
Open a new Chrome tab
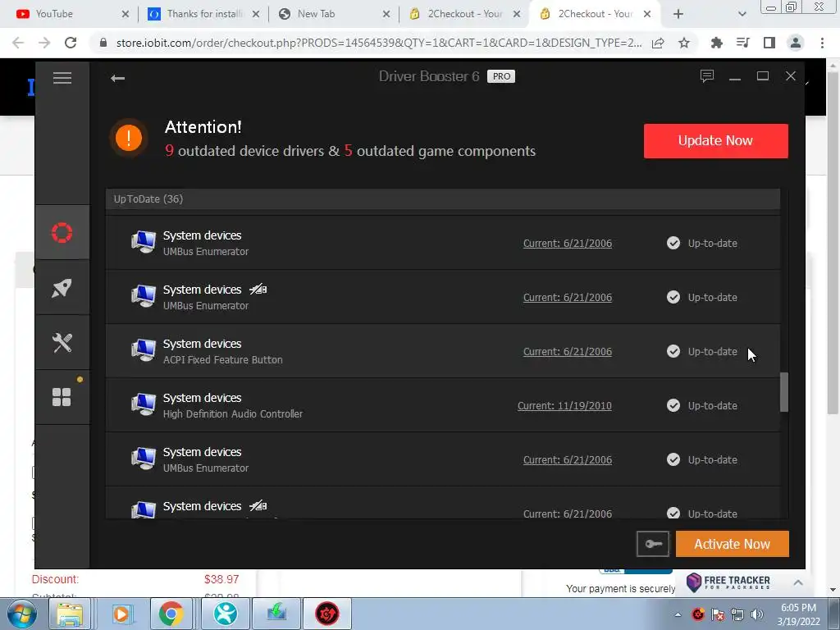click(x=678, y=15)
